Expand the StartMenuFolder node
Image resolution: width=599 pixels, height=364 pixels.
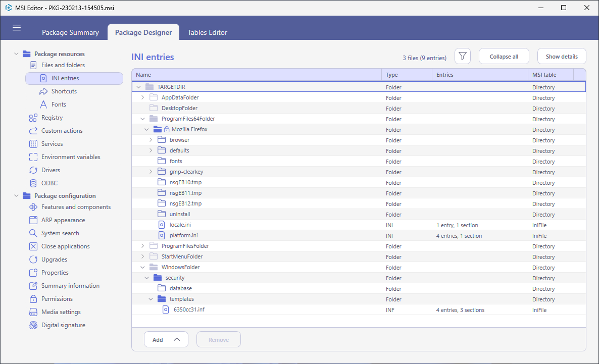pos(142,256)
